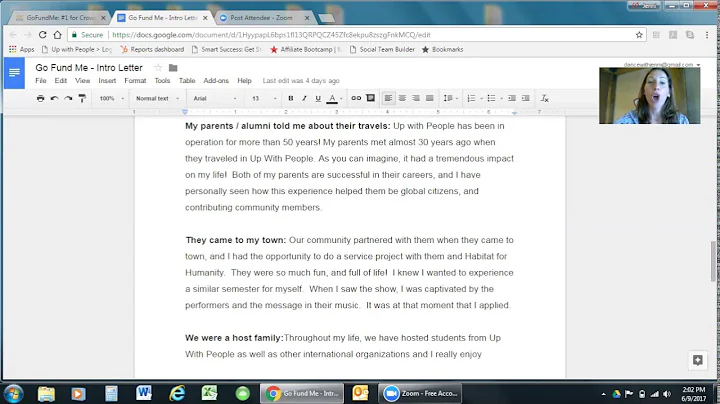
Task: Toggle italic formatting
Action: (304, 98)
